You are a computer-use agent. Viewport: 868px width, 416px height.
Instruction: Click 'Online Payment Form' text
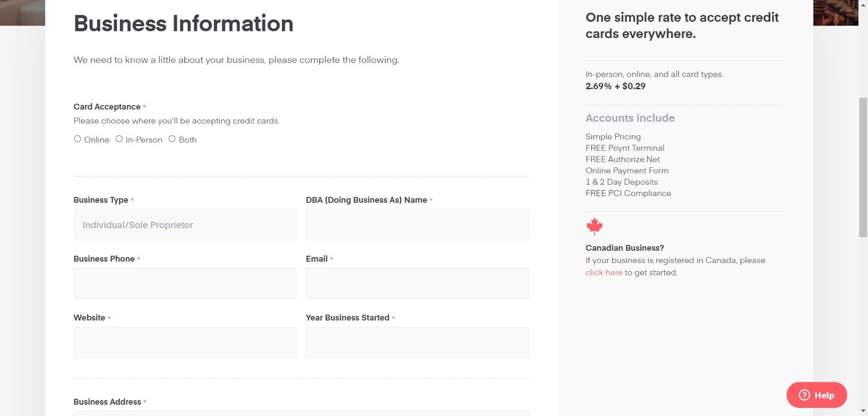pyautogui.click(x=627, y=171)
